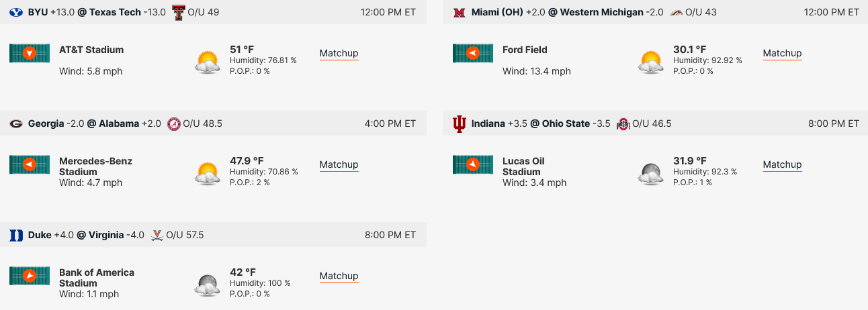Click the Miami (OH) team logo
The height and width of the screenshot is (310, 868).
(460, 12)
